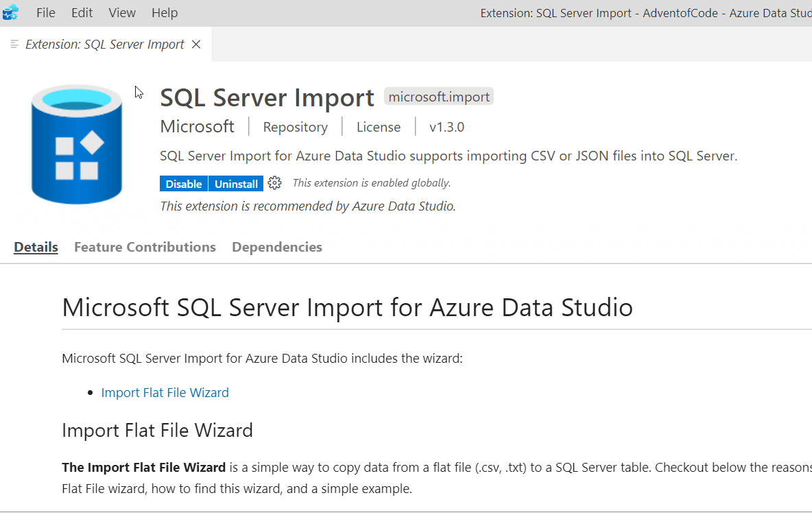Open the extension Repository link
This screenshot has height=515, width=812.
coord(296,127)
